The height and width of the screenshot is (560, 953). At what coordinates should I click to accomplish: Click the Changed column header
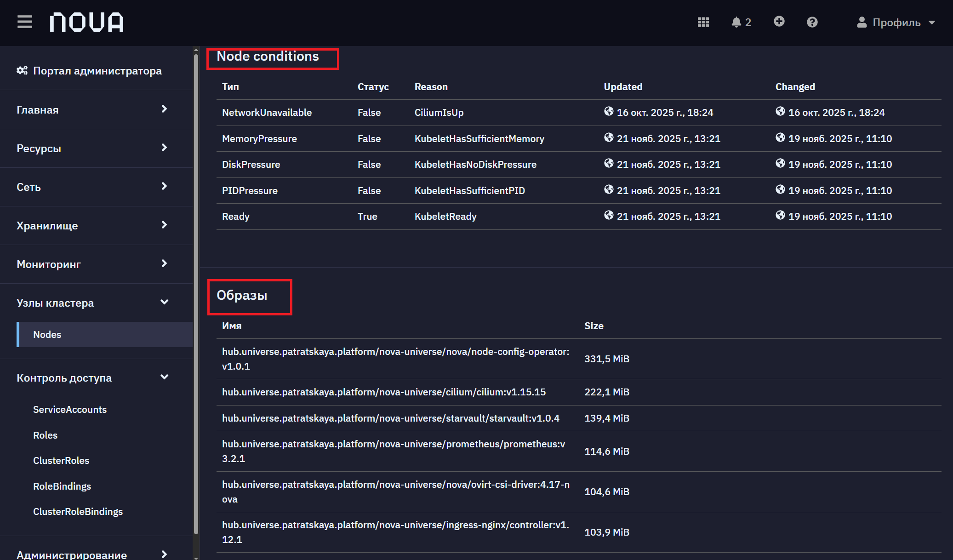click(795, 86)
